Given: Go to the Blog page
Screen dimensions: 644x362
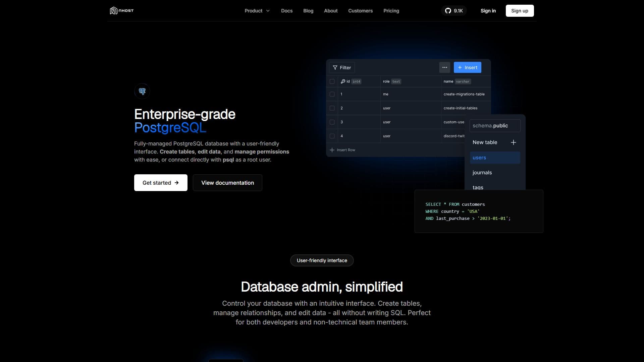Looking at the screenshot, I should point(308,11).
